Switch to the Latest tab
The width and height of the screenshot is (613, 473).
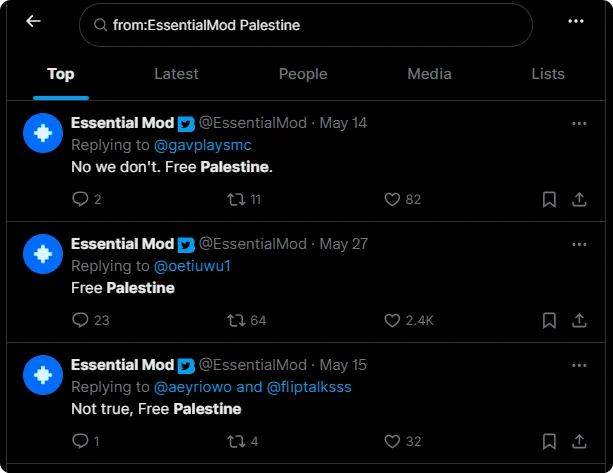(x=176, y=74)
